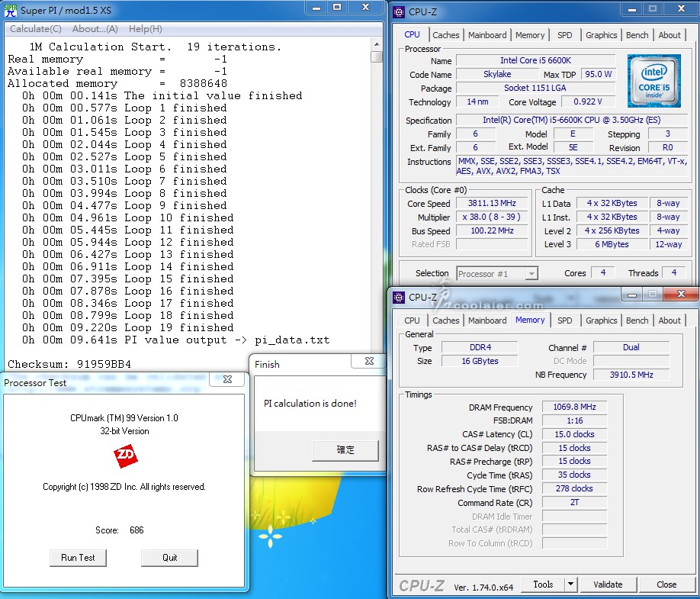
Task: Minimize the upper CPU-Z window
Action: coord(631,9)
